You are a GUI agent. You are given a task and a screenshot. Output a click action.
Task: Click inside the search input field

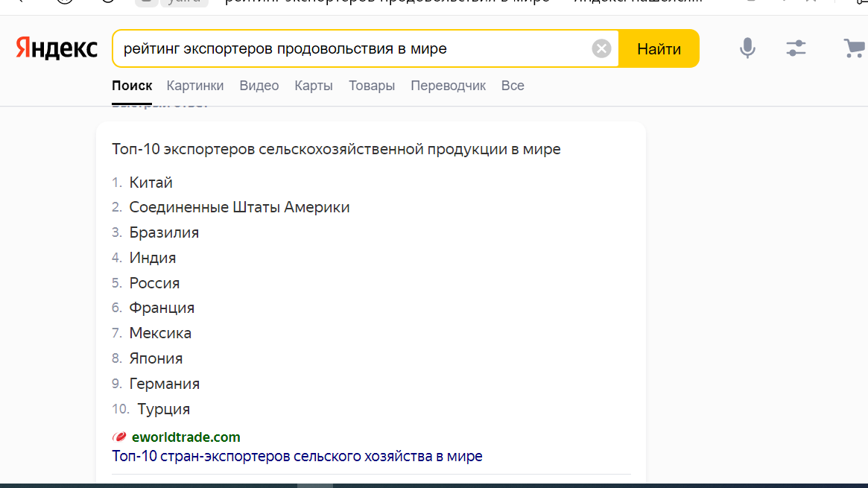coord(335,48)
